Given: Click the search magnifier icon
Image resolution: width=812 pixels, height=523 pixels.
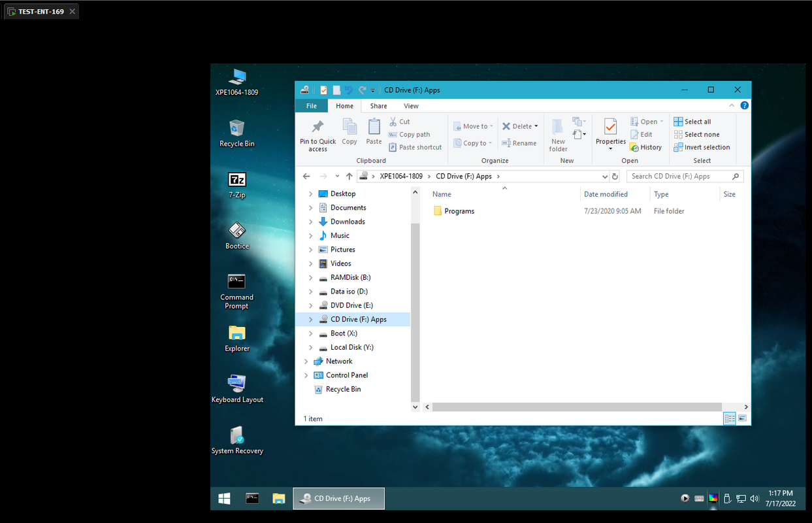Looking at the screenshot, I should click(x=736, y=177).
